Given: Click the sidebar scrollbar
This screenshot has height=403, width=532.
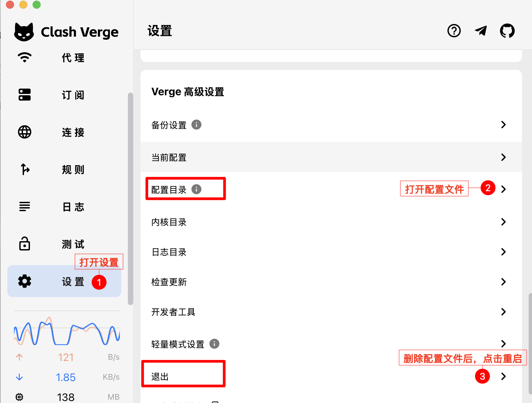Looking at the screenshot, I should tap(131, 199).
